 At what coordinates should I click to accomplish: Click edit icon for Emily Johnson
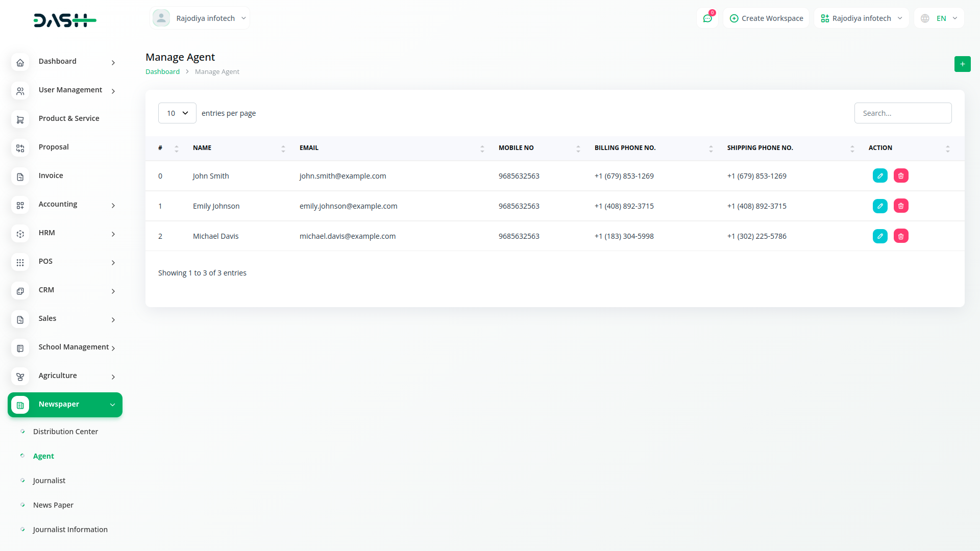coord(880,206)
